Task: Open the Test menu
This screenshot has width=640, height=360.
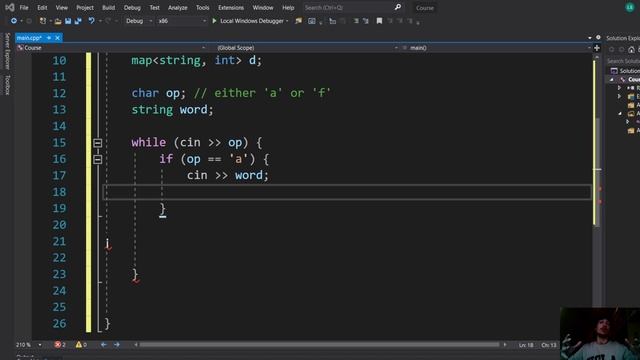Action: click(154, 7)
